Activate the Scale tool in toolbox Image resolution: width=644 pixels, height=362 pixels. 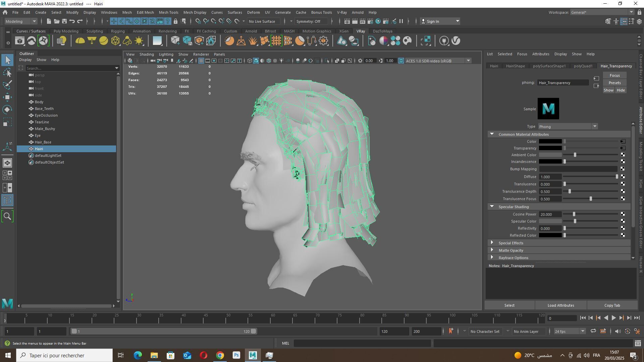tap(7, 122)
